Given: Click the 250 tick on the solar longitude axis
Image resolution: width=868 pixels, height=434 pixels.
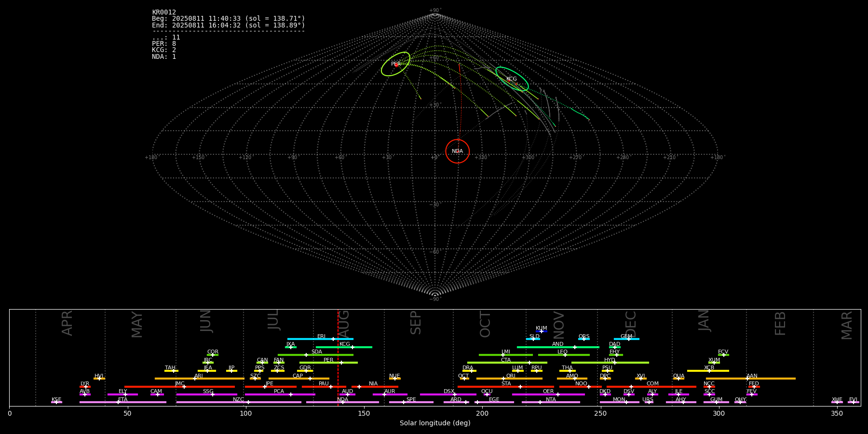Looking at the screenshot, I should (x=600, y=413).
